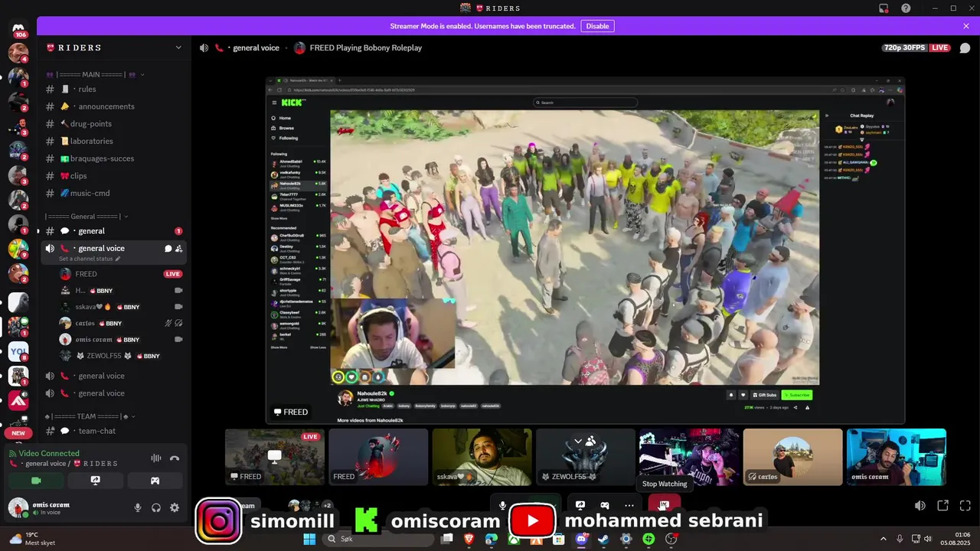Open more options three-dots in call bar

[x=629, y=505]
